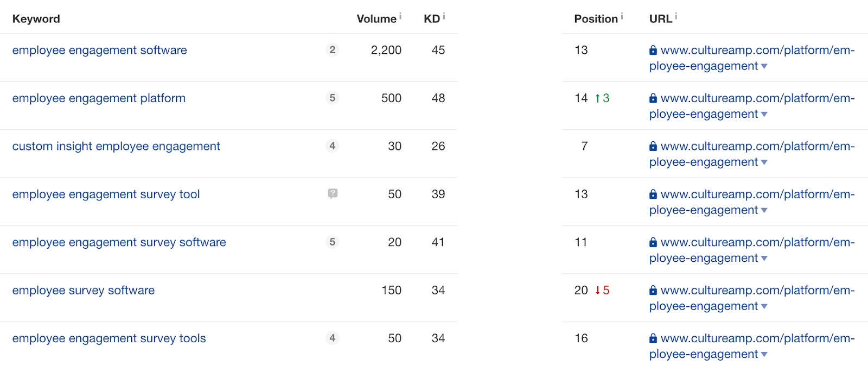The height and width of the screenshot is (365, 868).
Task: Click the KD column info icon
Action: 444,16
